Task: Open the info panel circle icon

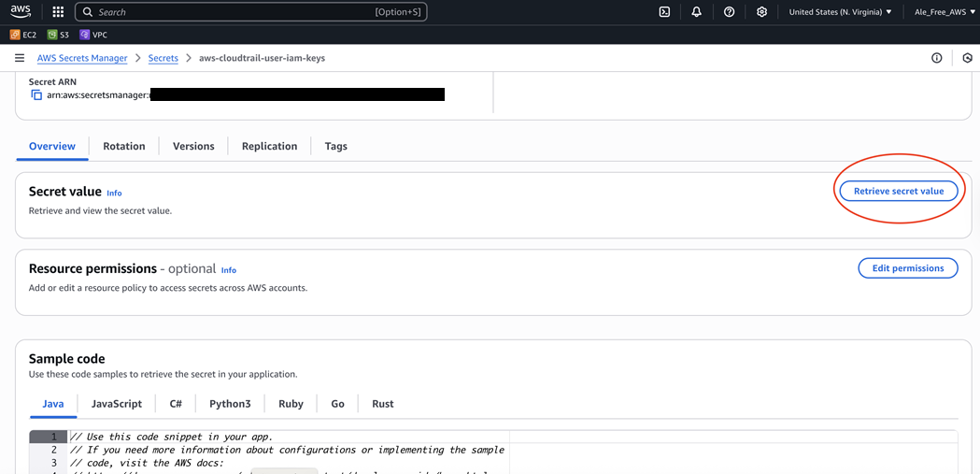Action: coord(936,58)
